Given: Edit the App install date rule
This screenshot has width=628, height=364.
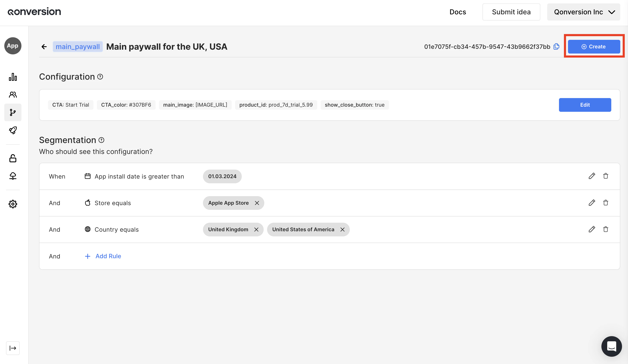Looking at the screenshot, I should pos(592,176).
